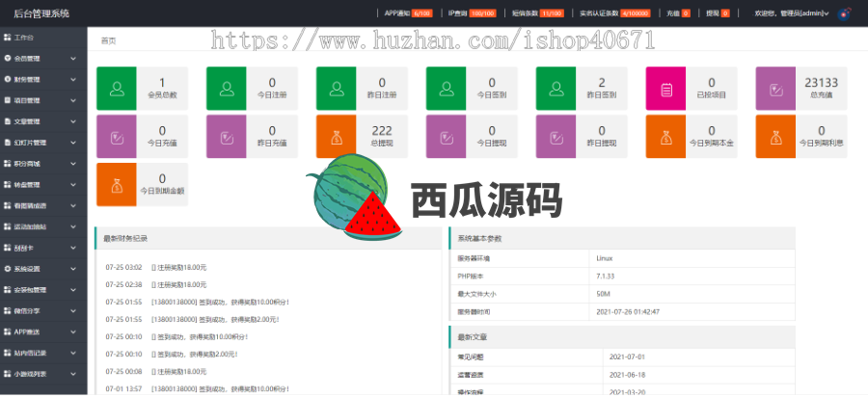Click the 积分商城 sidebar icon
Screen dimensions: 868x396
[x=7, y=163]
